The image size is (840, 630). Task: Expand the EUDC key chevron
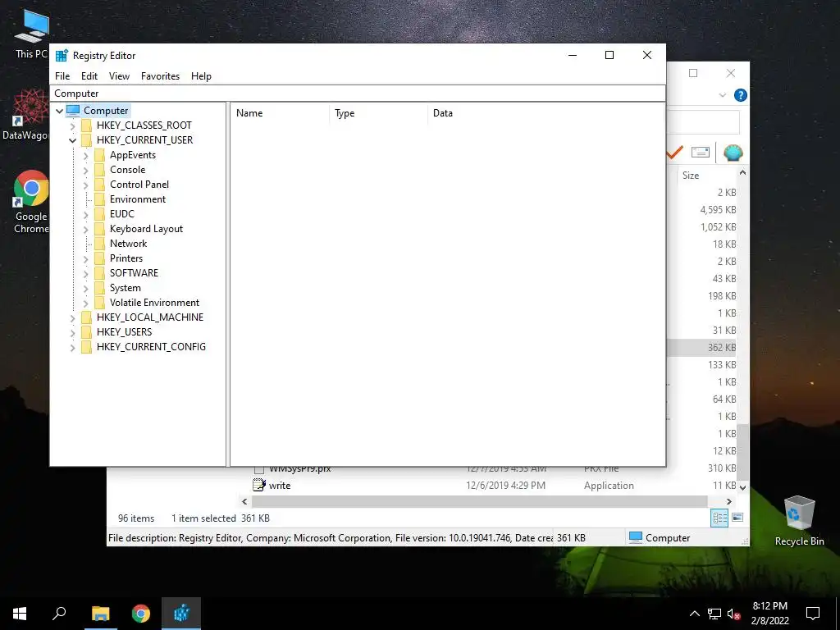pyautogui.click(x=85, y=214)
